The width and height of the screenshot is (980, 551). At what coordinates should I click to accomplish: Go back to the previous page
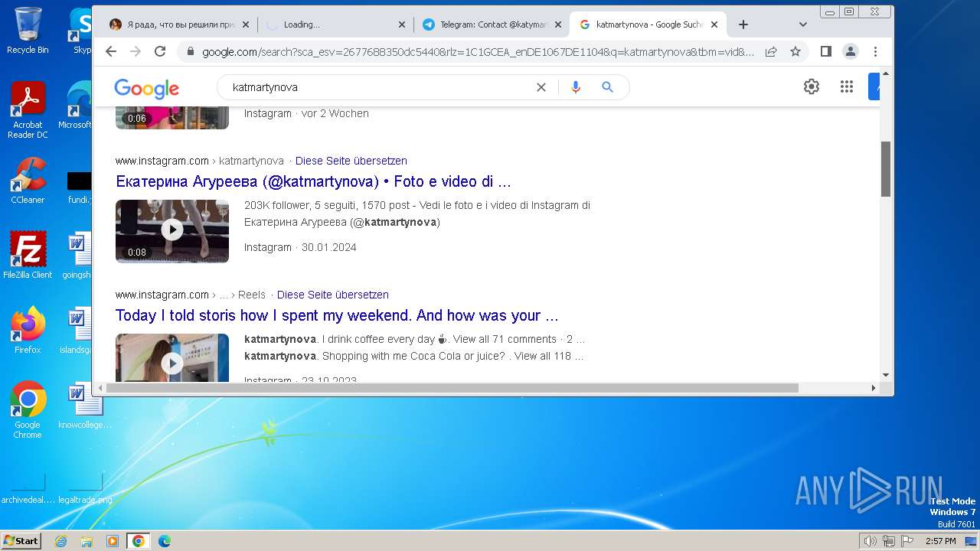point(111,51)
